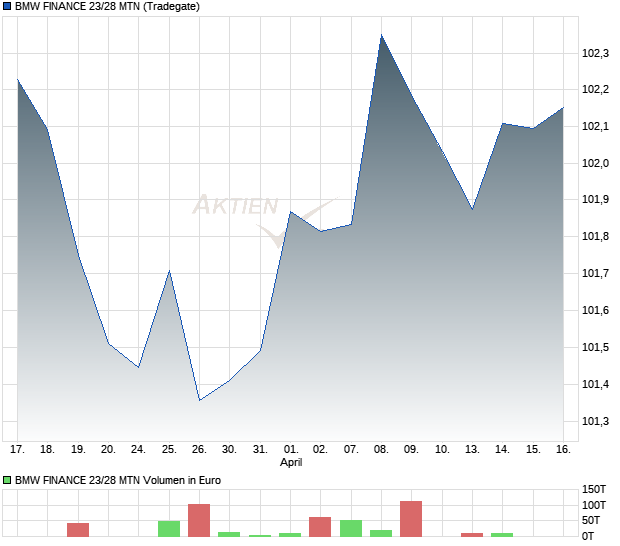The image size is (620, 546).
Task: Click the '101,6' price axis label
Action: 595,310
